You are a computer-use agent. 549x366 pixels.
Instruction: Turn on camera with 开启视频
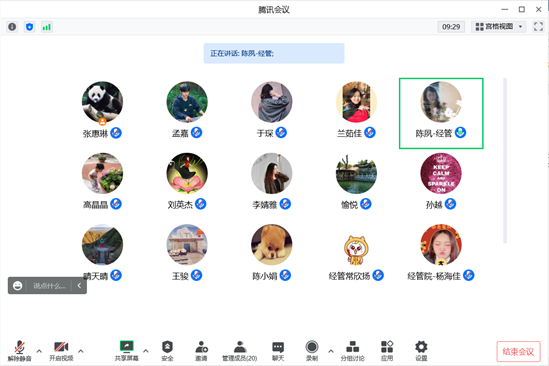(61, 350)
